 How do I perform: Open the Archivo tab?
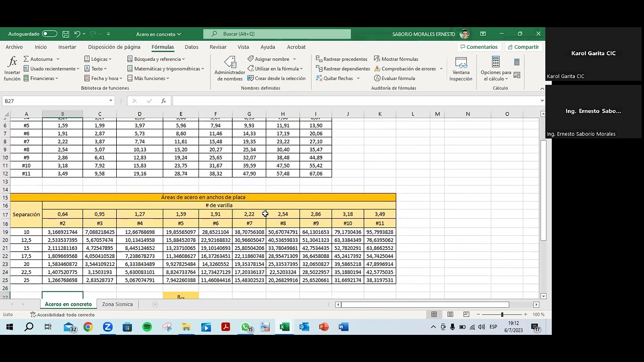pyautogui.click(x=14, y=47)
